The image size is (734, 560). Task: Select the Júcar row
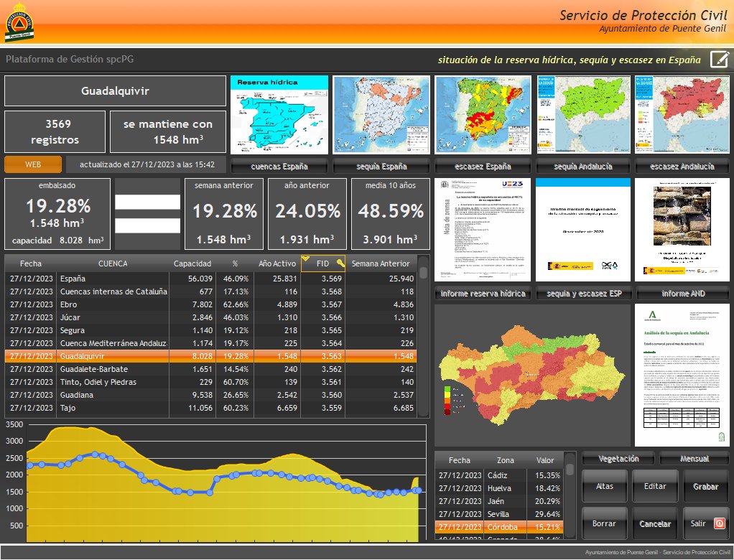(x=210, y=317)
